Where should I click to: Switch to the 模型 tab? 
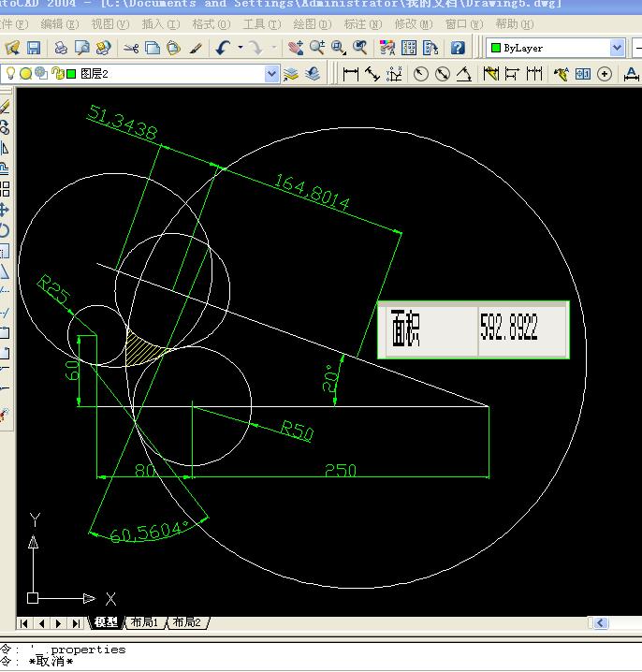106,622
